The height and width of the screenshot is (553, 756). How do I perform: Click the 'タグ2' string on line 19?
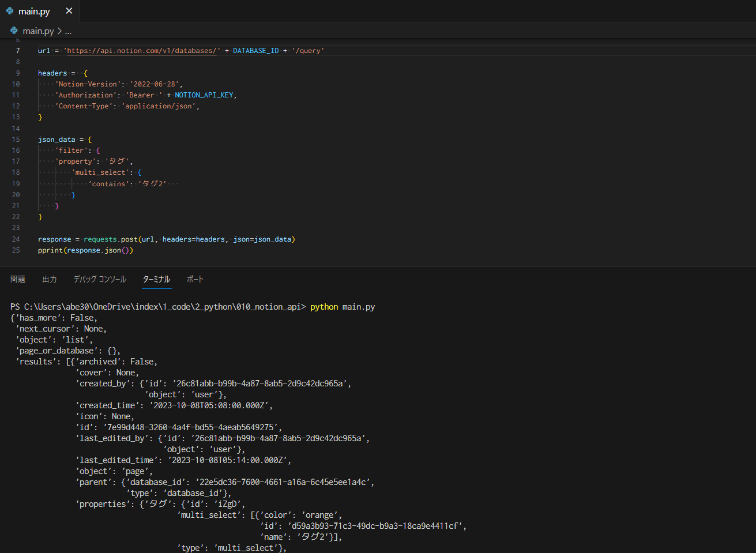(152, 184)
